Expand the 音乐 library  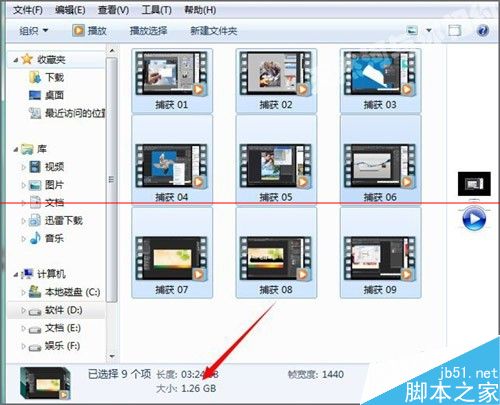tap(23, 239)
